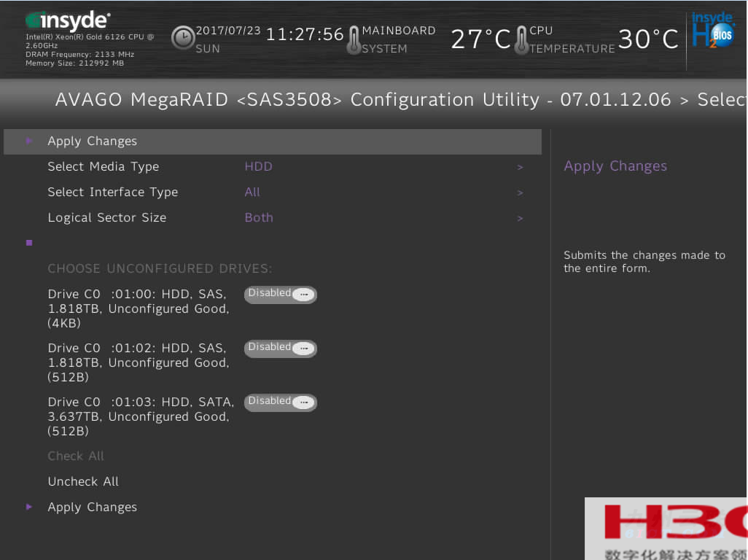Screen dimensions: 748x560
Task: Click the Memory Size 212992 MB text
Action: click(x=75, y=63)
